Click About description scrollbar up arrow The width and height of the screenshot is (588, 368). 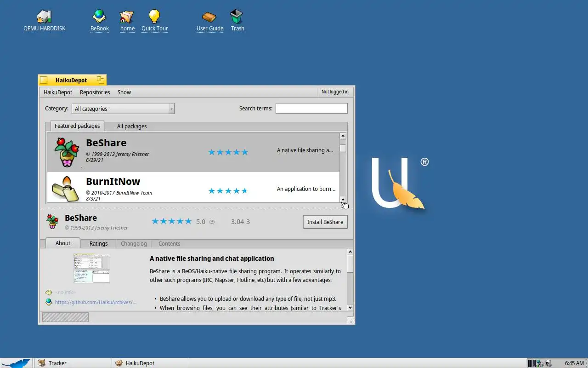pyautogui.click(x=350, y=252)
